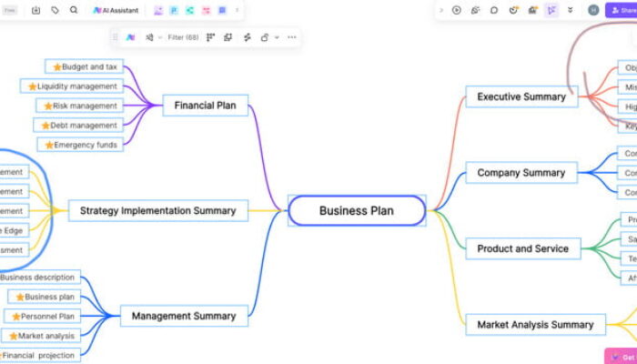Click the tag icon in top toolbar
Image resolution: width=637 pixels, height=364 pixels.
55,10
